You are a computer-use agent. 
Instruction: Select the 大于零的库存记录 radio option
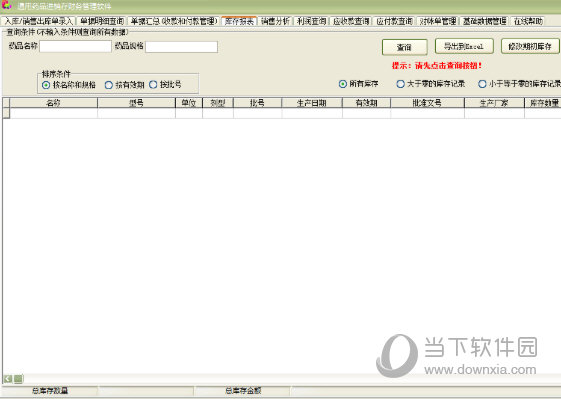401,84
